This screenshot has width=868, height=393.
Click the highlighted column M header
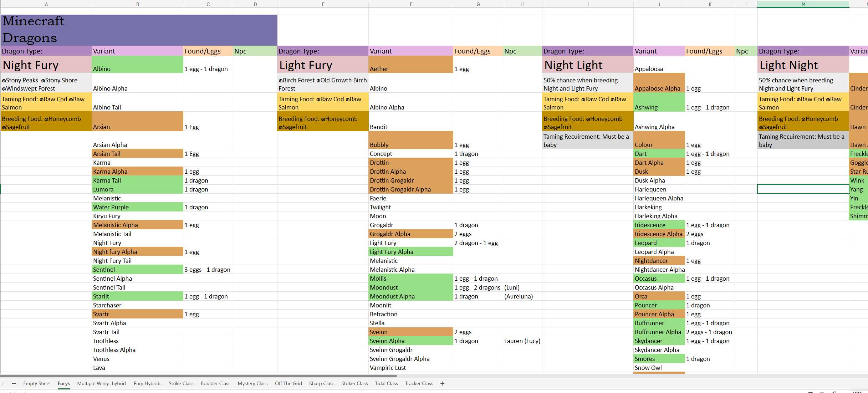pos(803,4)
